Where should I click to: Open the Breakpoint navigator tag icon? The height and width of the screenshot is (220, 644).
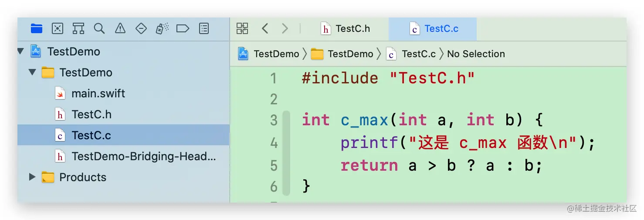pyautogui.click(x=183, y=29)
